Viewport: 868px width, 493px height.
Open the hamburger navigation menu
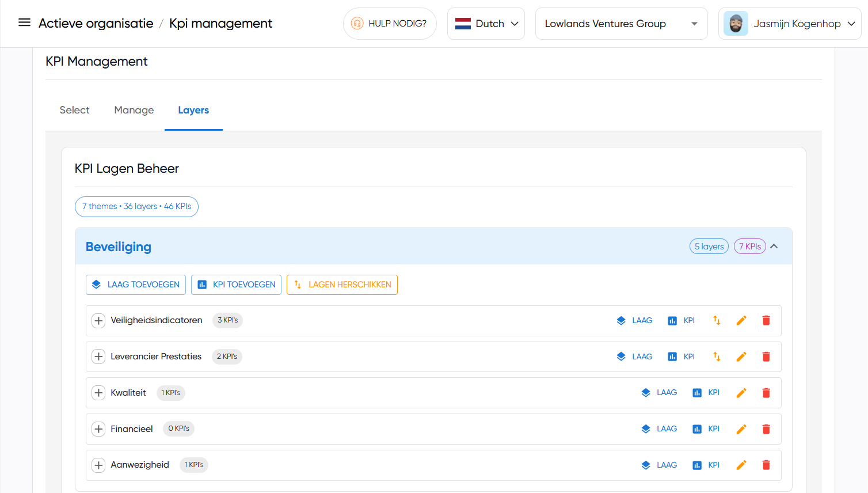click(x=24, y=23)
